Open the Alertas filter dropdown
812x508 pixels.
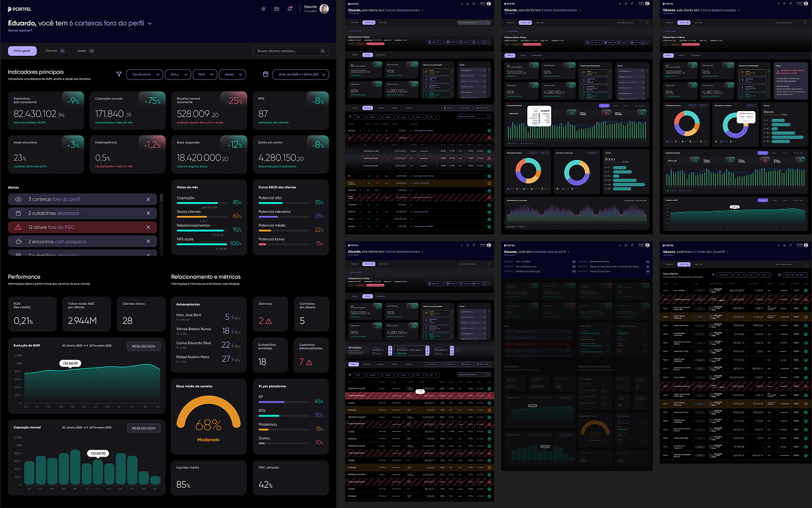(x=232, y=74)
